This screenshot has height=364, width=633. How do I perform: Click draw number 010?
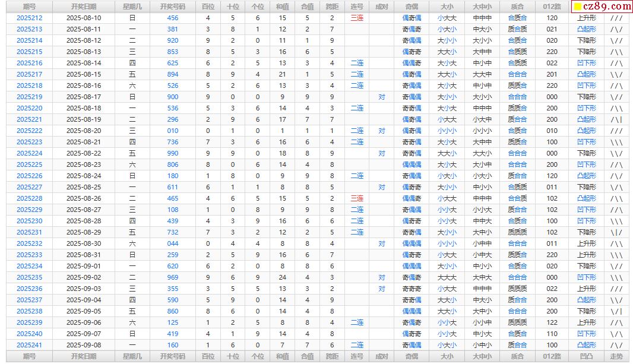coord(173,131)
